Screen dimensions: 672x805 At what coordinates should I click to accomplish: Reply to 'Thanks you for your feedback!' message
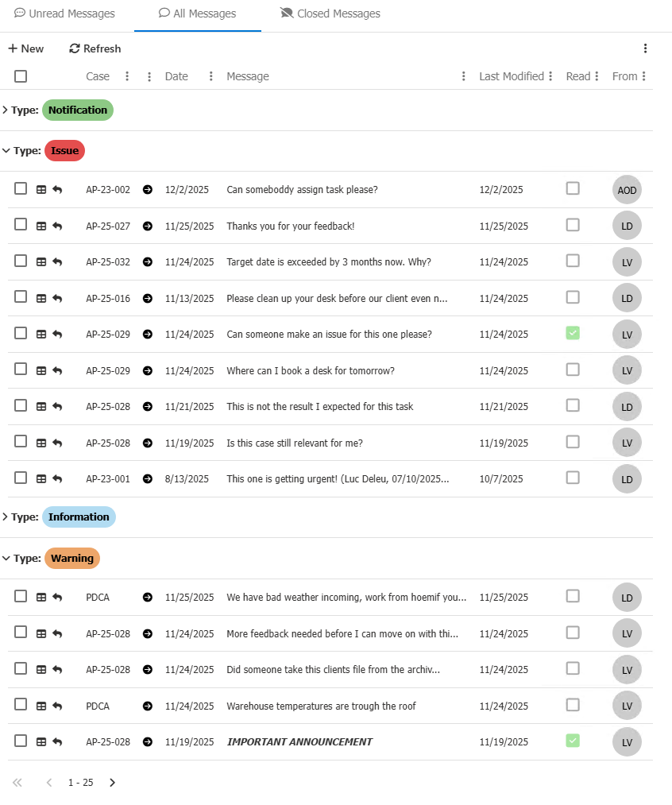[57, 226]
